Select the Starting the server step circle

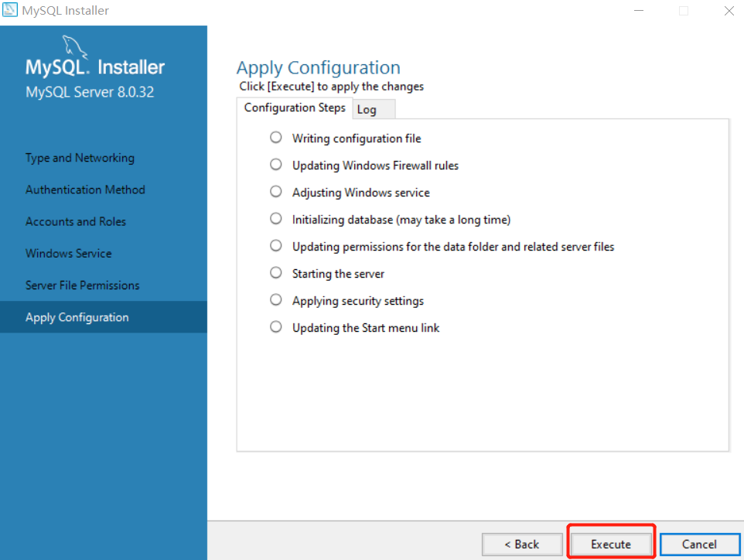click(x=275, y=273)
